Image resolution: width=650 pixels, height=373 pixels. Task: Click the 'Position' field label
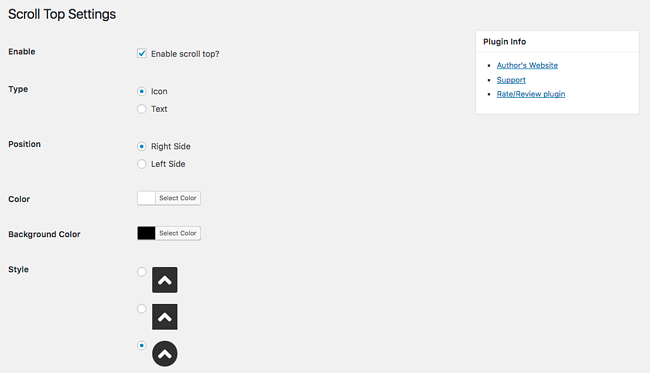[x=24, y=144]
